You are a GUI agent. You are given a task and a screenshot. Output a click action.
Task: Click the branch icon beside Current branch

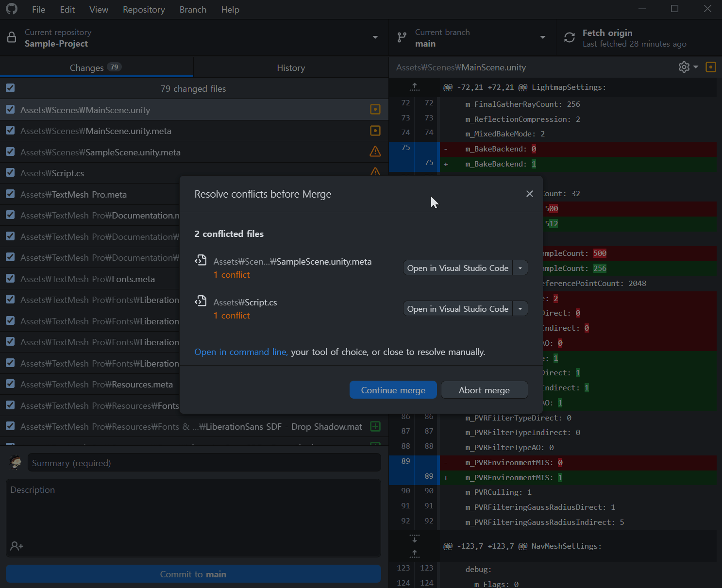click(402, 37)
